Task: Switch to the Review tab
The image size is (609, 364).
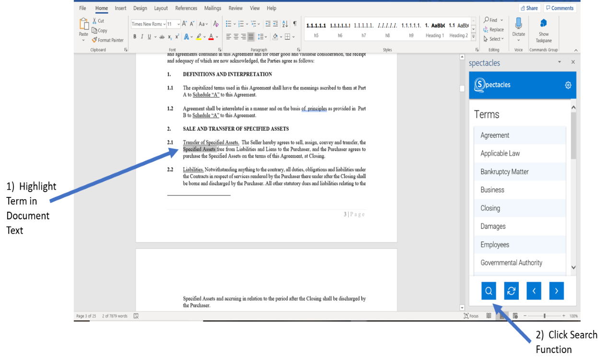Action: point(235,8)
